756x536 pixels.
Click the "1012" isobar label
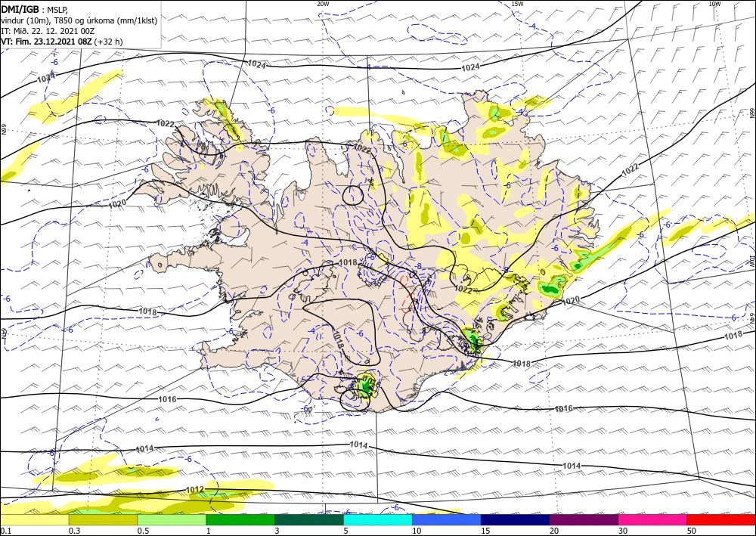(x=195, y=490)
